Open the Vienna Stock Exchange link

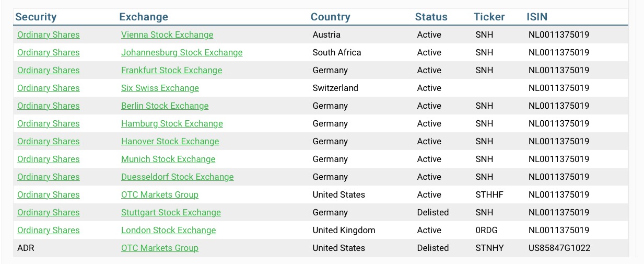point(167,35)
